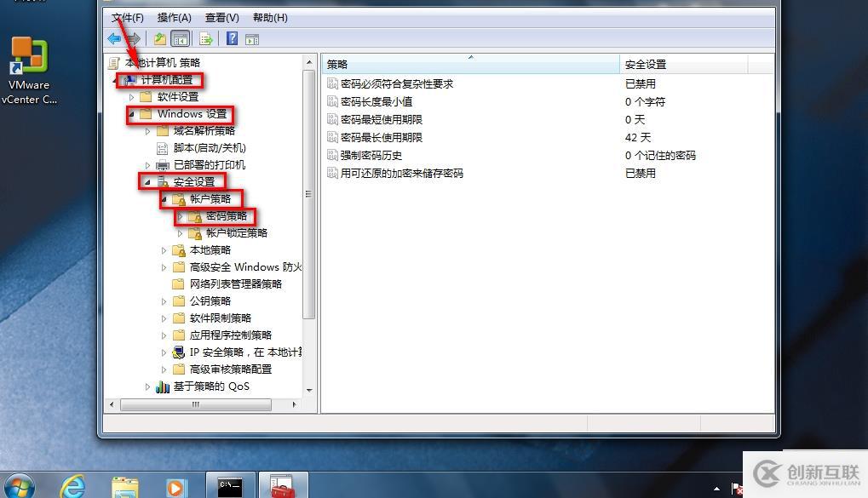Click the '0 个记住的密码' setting value

(x=660, y=155)
